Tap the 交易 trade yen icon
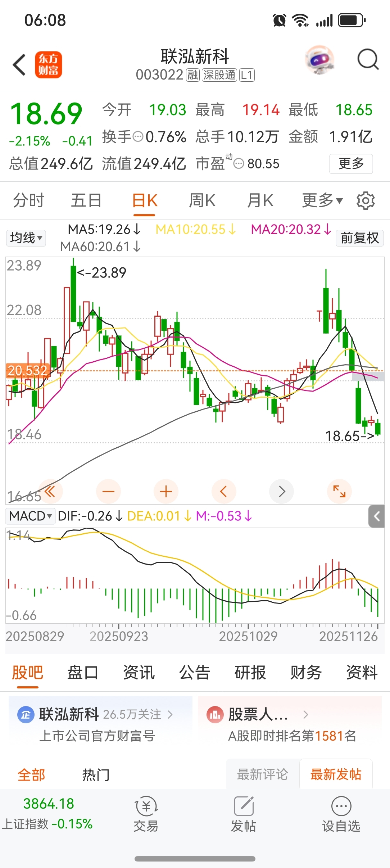 coord(146,806)
